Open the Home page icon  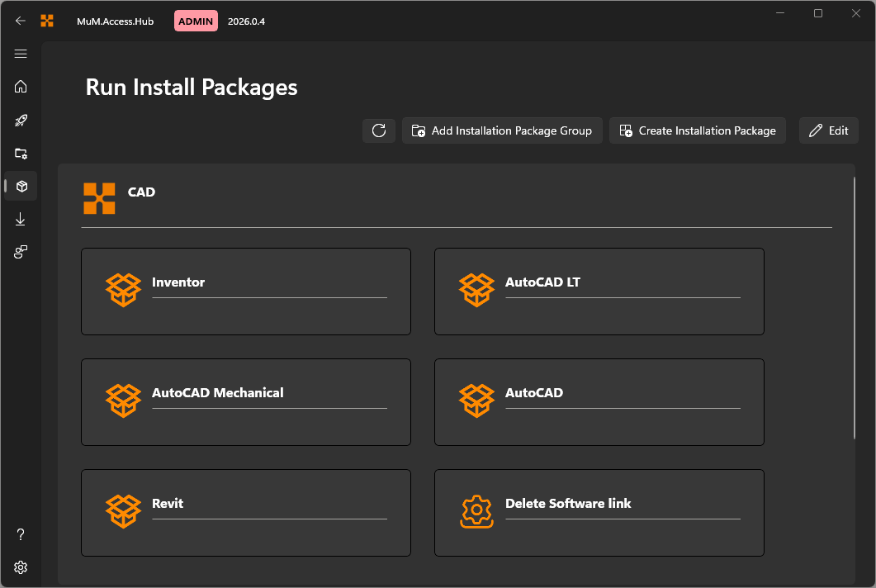(21, 87)
